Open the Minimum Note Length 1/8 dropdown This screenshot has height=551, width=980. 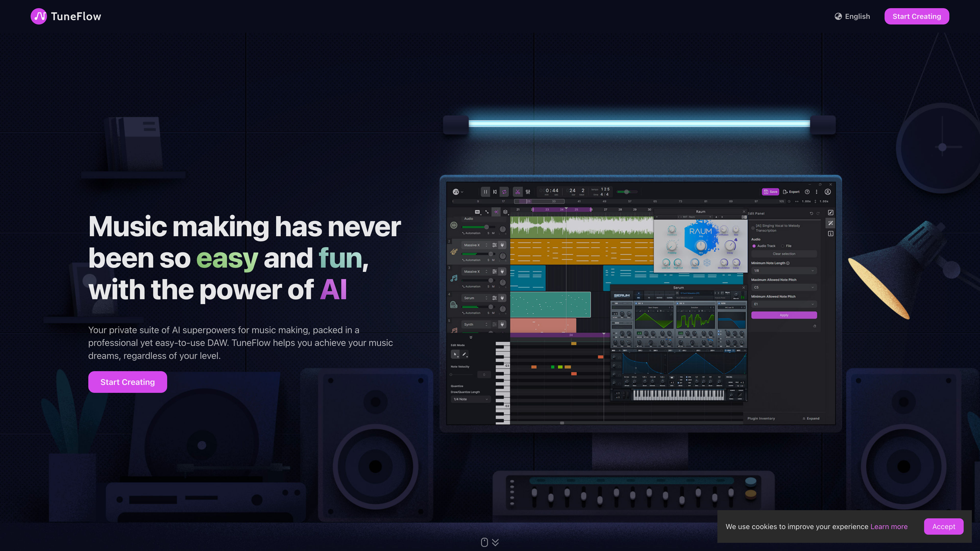784,271
